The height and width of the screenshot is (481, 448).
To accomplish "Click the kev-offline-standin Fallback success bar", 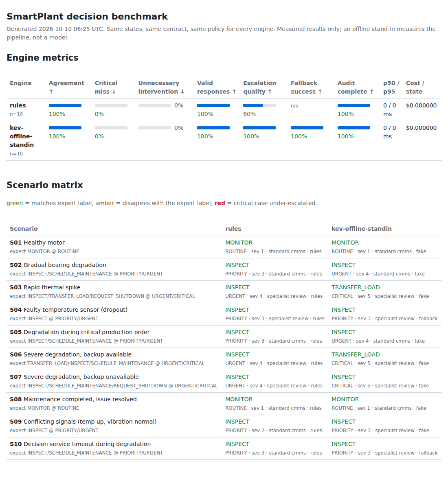I will [x=307, y=128].
